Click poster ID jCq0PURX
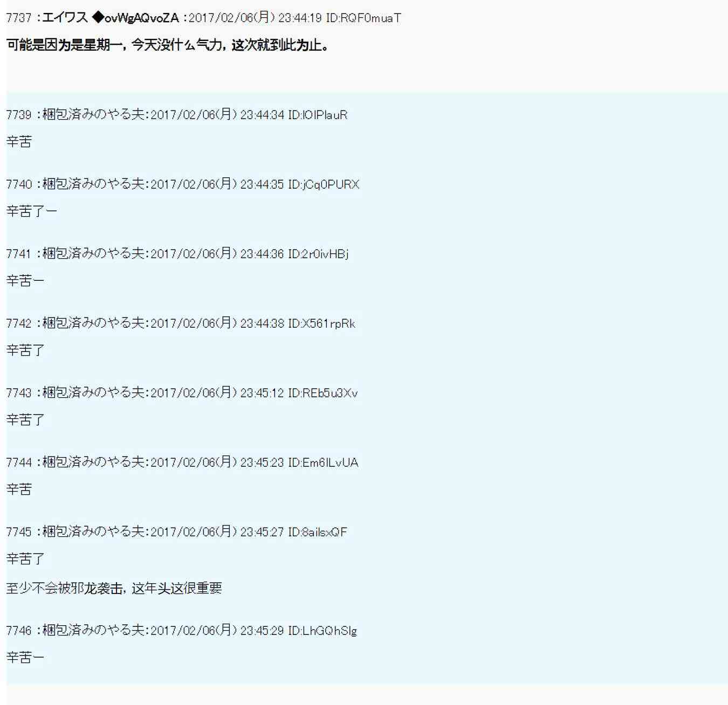Viewport: 728px width, 705px height. point(324,184)
